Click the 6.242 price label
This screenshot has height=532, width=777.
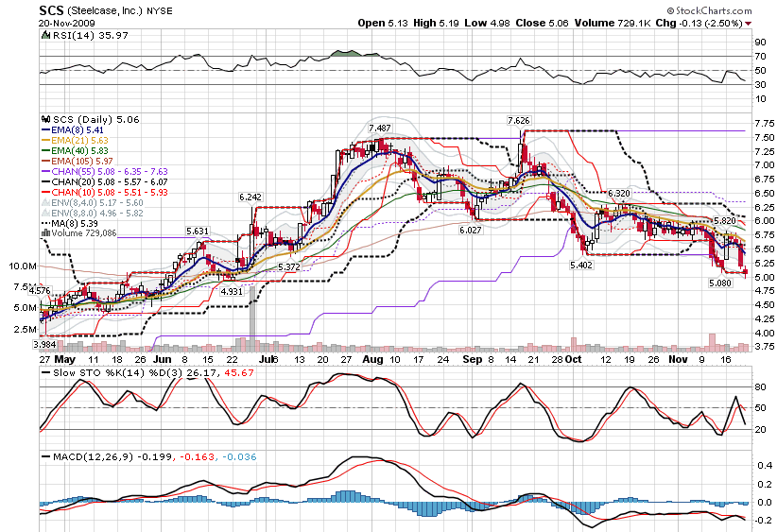(x=250, y=197)
